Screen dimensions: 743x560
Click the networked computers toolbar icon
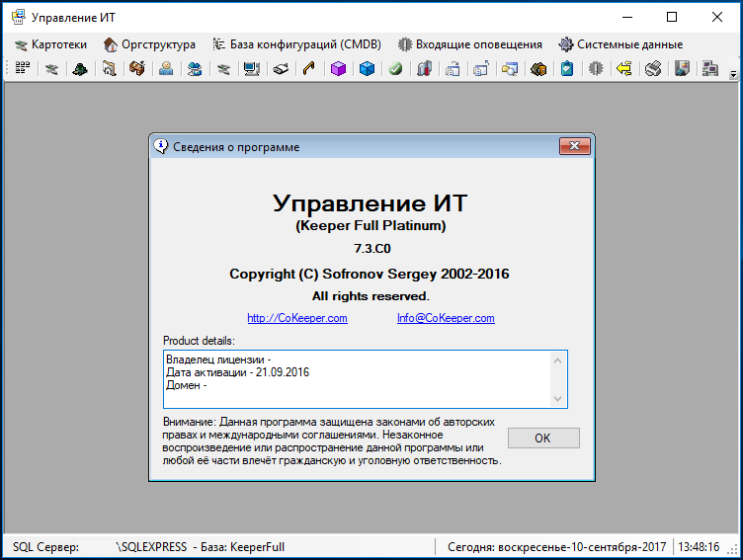tap(710, 69)
